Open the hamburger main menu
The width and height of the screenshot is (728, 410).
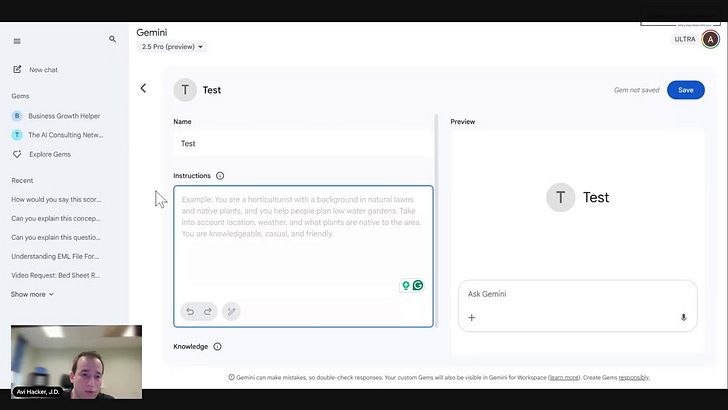point(17,41)
